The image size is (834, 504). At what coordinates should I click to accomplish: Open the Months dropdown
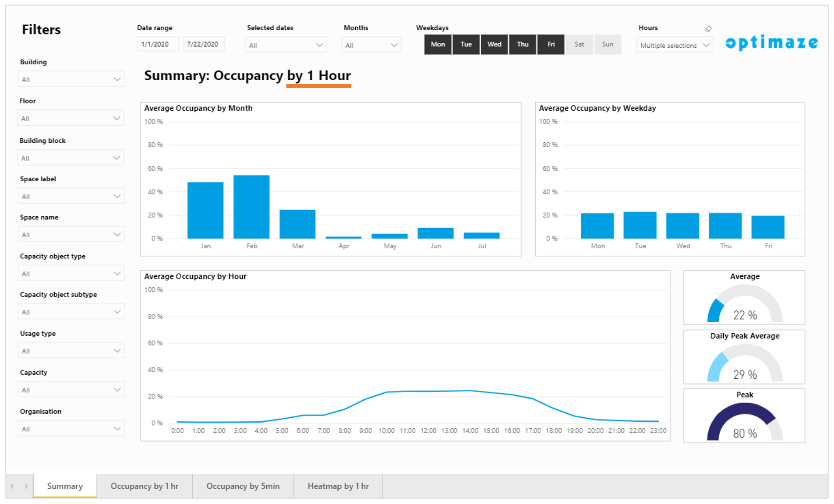(x=371, y=45)
